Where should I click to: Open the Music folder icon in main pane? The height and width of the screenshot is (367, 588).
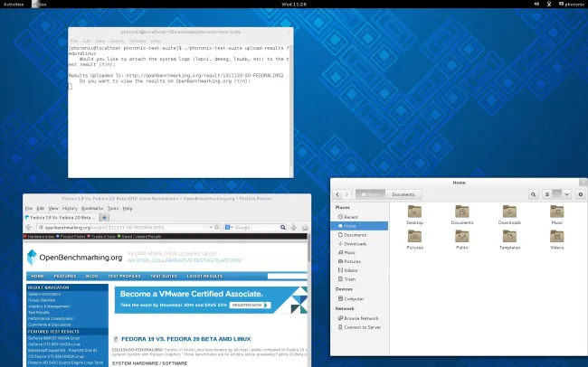[x=557, y=215]
